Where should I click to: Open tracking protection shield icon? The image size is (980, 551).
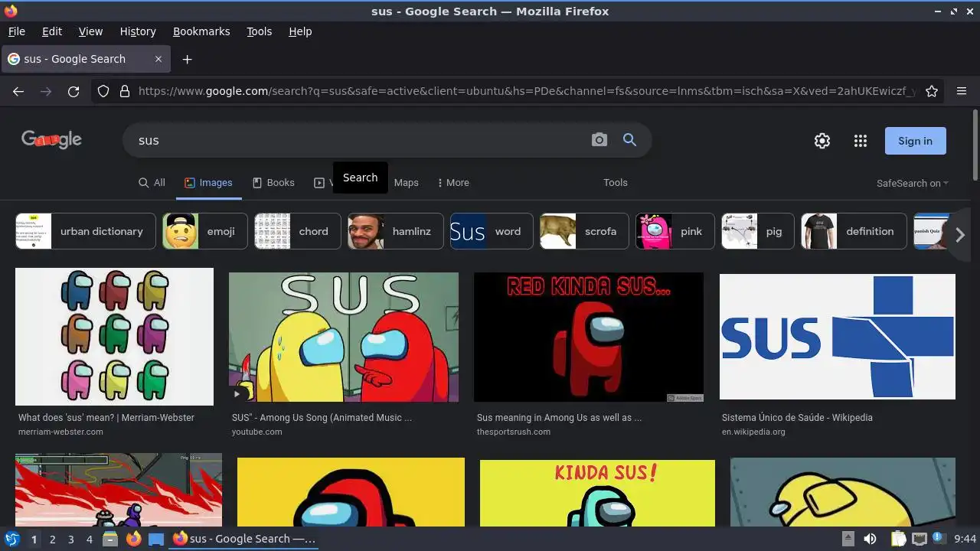tap(103, 91)
